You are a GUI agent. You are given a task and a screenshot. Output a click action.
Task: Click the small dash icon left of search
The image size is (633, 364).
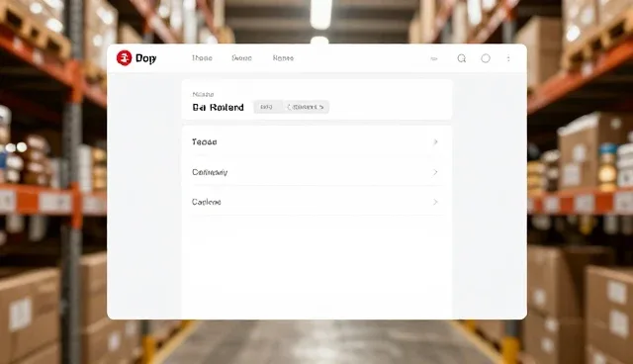pyautogui.click(x=434, y=59)
